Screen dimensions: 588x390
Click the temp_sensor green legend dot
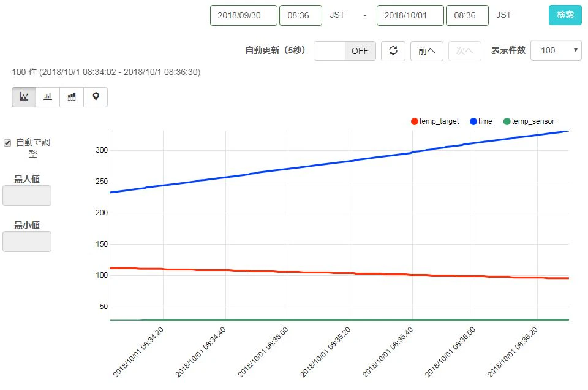tap(507, 121)
